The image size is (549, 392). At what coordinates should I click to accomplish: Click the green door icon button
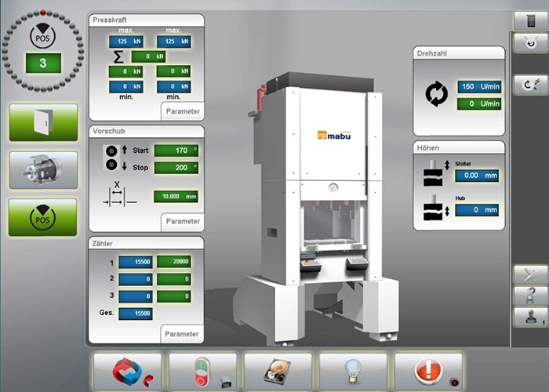point(43,122)
